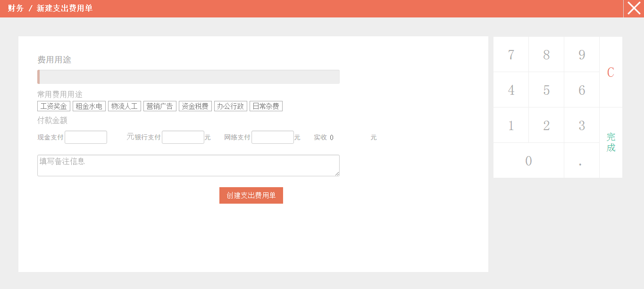The width and height of the screenshot is (644, 289).
Task: Select the 工资奖金 expense purpose tag
Action: [x=54, y=106]
